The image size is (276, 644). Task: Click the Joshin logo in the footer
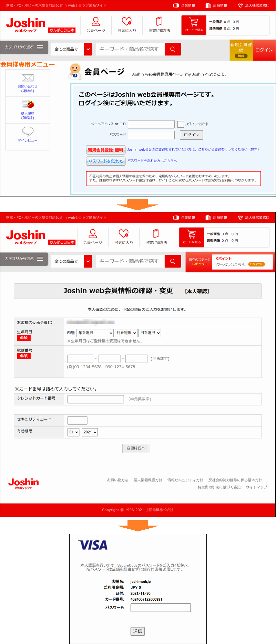(x=23, y=483)
